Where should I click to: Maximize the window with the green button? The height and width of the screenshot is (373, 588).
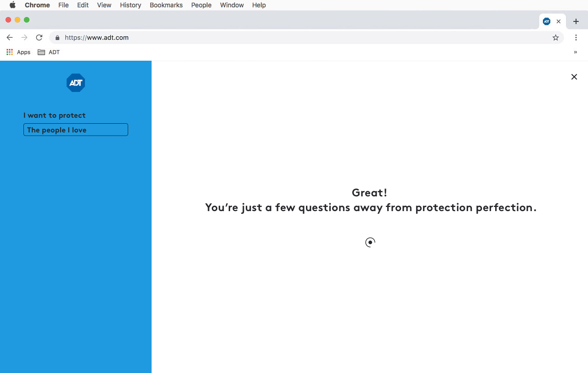(27, 20)
